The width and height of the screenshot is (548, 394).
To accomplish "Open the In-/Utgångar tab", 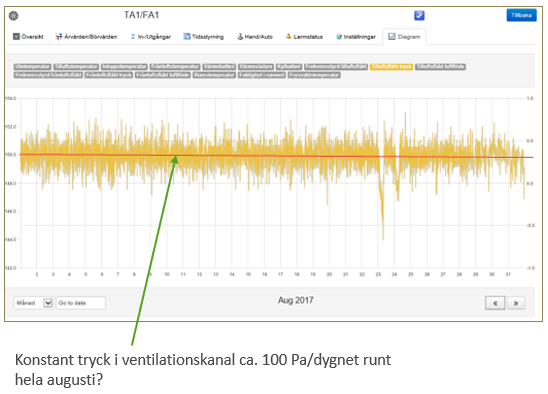I will click(151, 36).
